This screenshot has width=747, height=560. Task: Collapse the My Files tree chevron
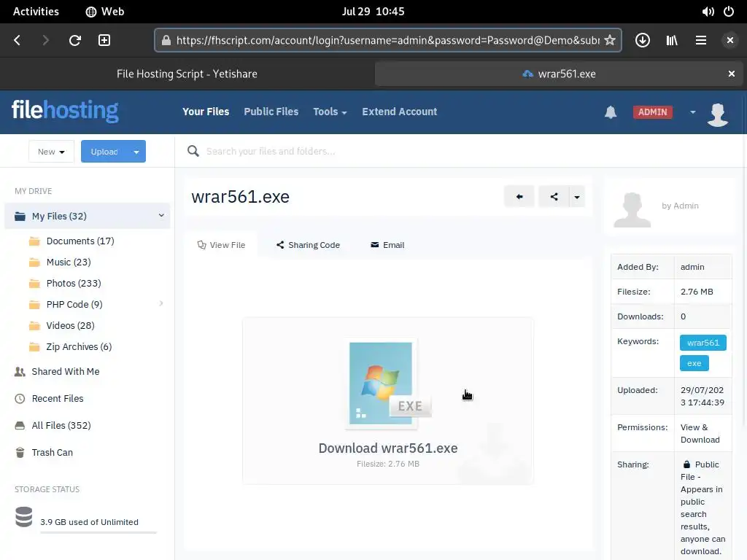[161, 216]
